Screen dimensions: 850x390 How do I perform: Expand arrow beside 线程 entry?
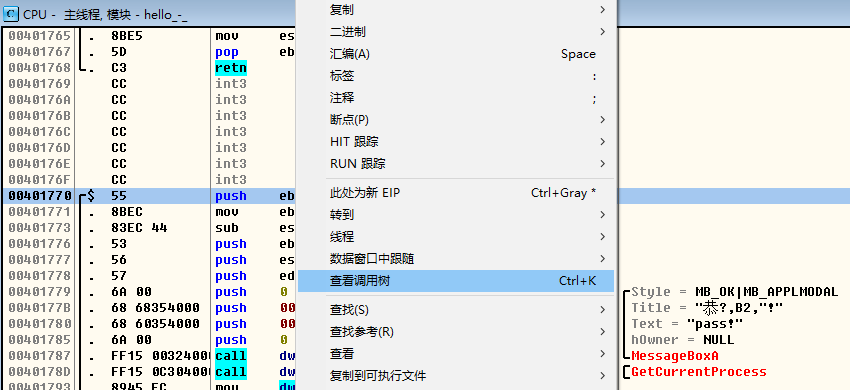tap(603, 236)
